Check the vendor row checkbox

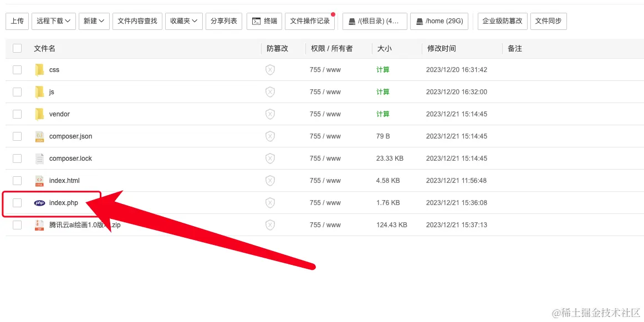[x=17, y=114]
